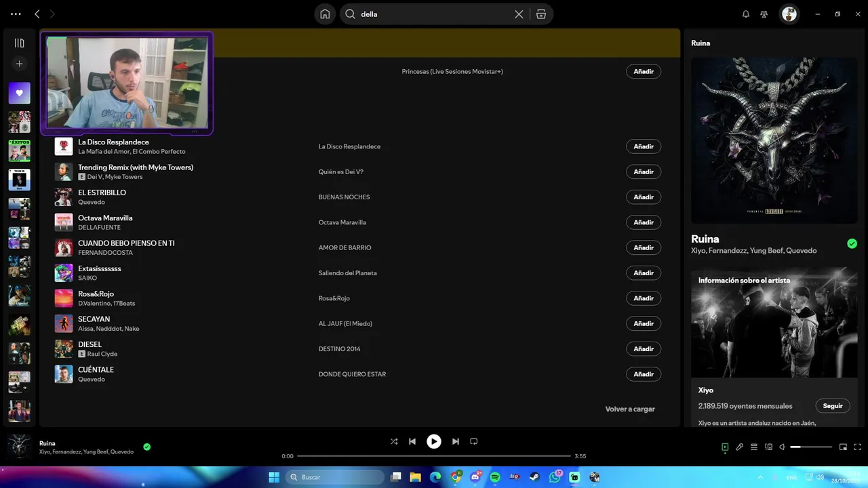
Task: Open Windows Start menu
Action: (274, 477)
